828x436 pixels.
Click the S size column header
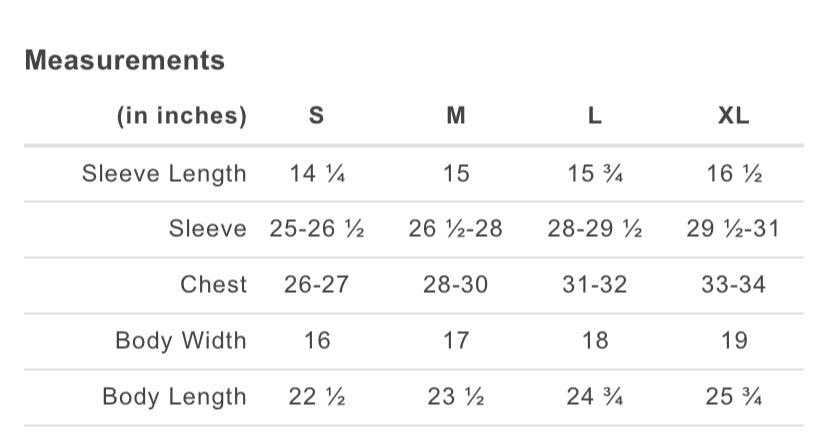point(316,115)
